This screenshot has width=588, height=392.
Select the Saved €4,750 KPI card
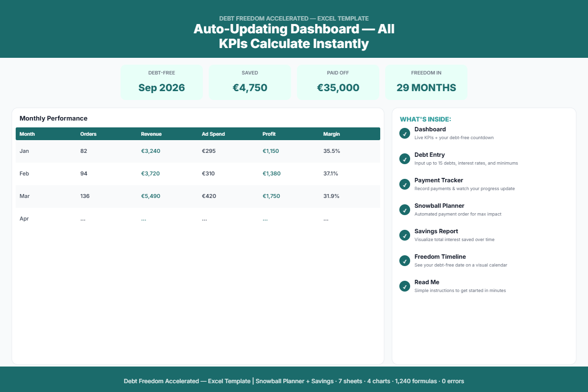(x=250, y=82)
